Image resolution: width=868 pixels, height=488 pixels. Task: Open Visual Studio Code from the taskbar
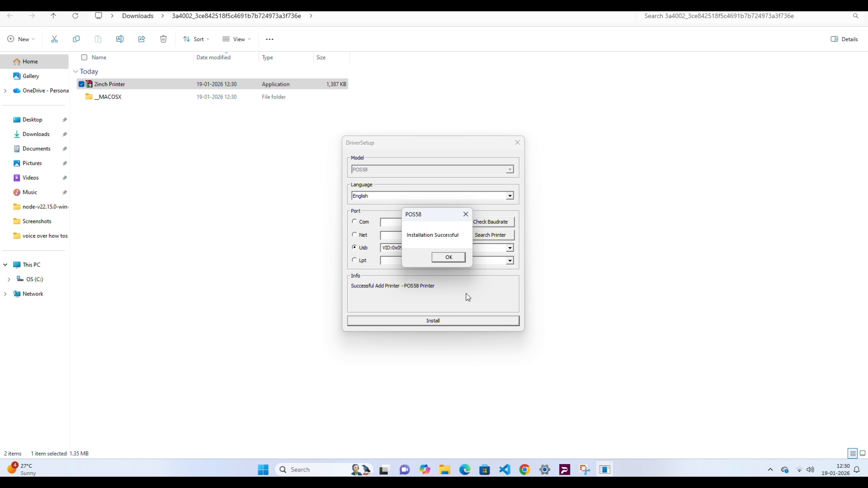(505, 469)
